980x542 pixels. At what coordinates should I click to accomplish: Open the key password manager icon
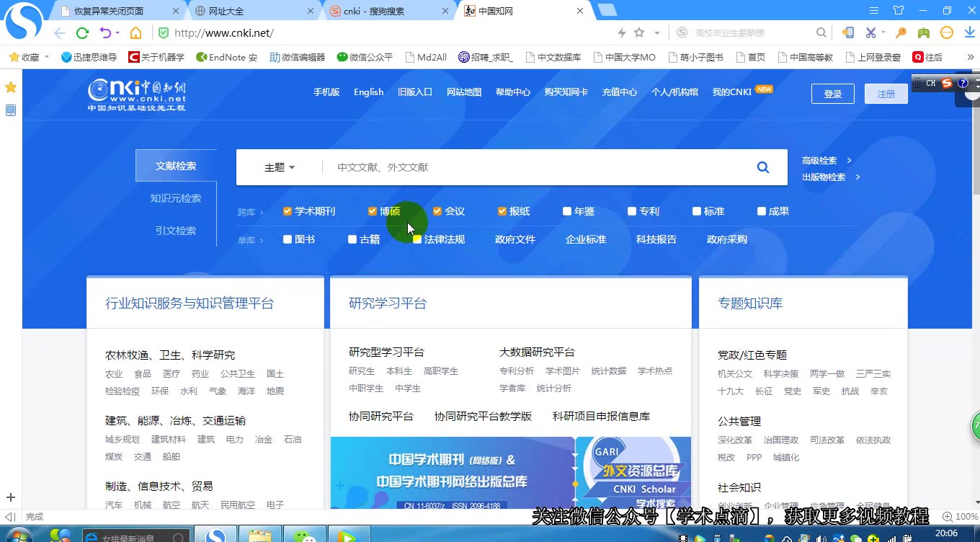pyautogui.click(x=901, y=33)
